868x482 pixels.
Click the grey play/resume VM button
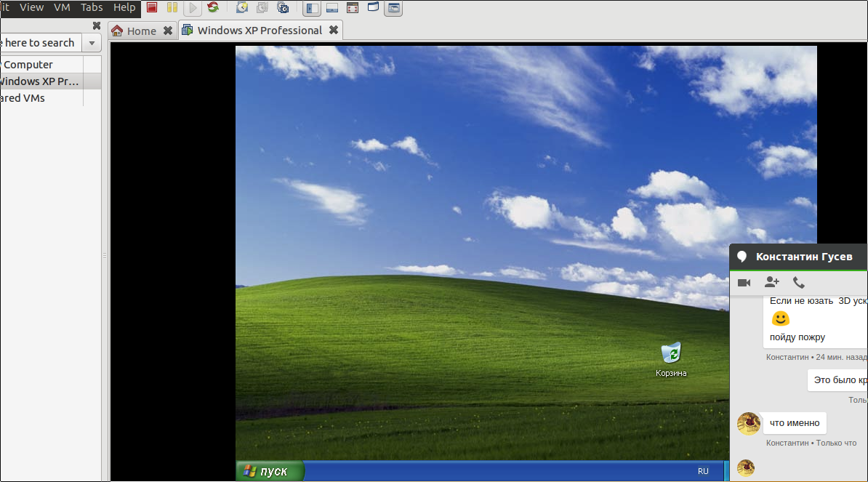pyautogui.click(x=193, y=8)
